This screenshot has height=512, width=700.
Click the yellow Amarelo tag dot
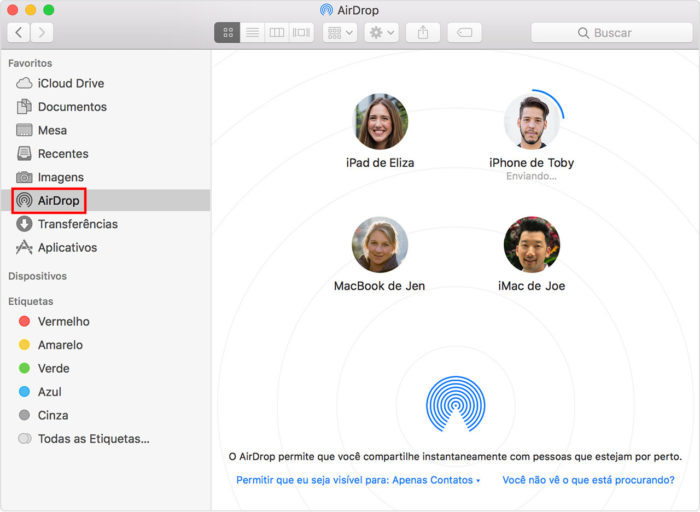(24, 345)
